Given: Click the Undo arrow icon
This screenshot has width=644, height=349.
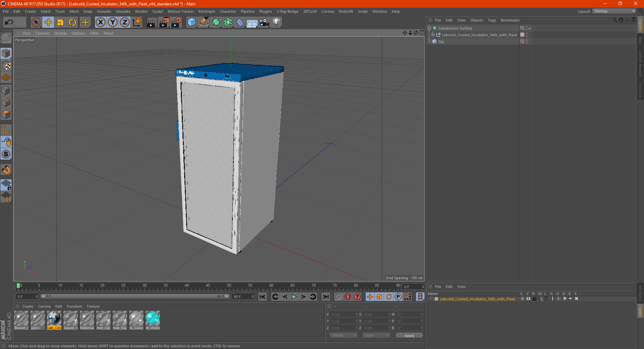Looking at the screenshot, I should pyautogui.click(x=9, y=22).
